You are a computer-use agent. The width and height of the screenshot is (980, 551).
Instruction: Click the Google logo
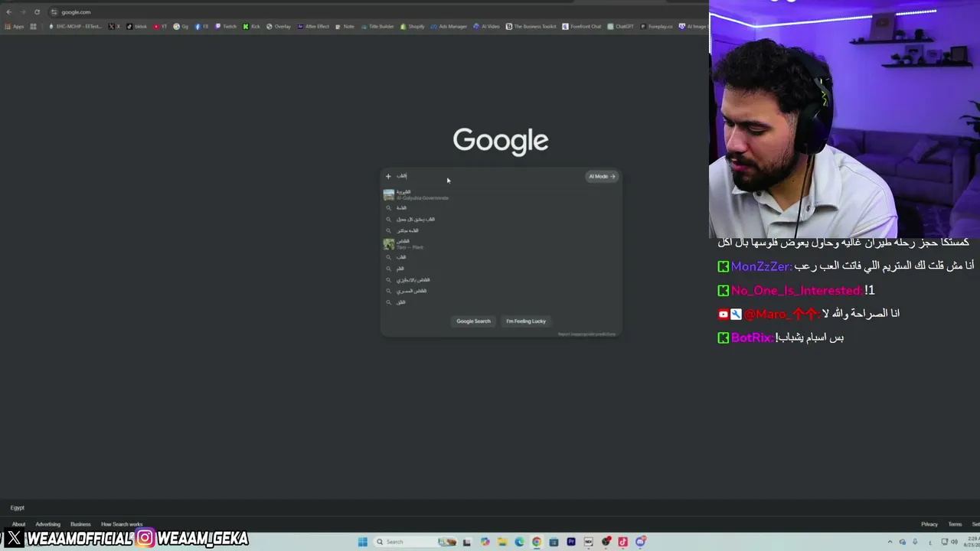coord(501,141)
